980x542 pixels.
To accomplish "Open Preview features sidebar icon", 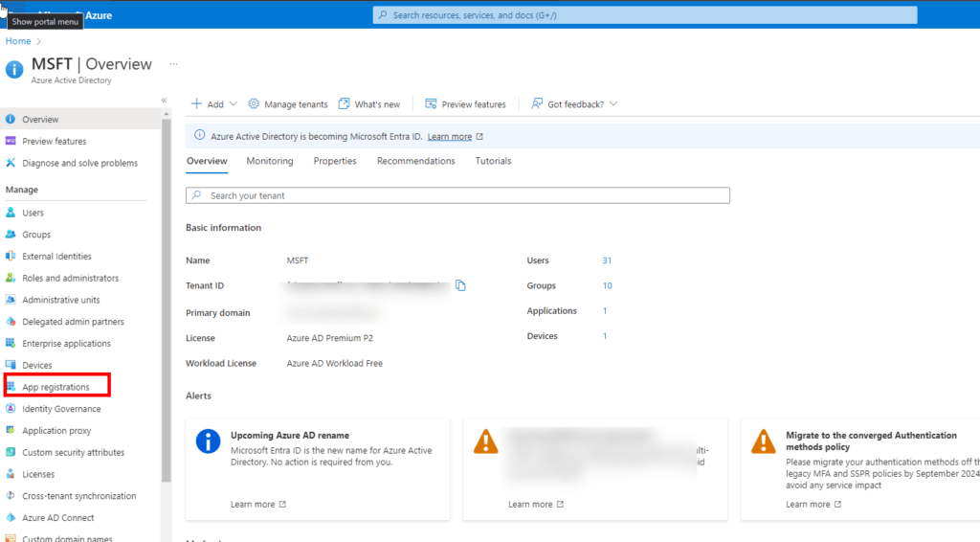I will tap(11, 142).
